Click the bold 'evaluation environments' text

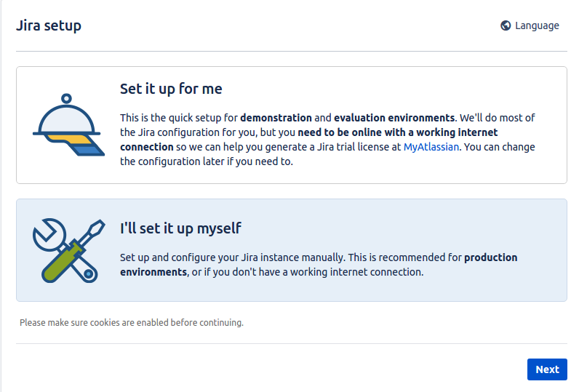pyautogui.click(x=394, y=118)
